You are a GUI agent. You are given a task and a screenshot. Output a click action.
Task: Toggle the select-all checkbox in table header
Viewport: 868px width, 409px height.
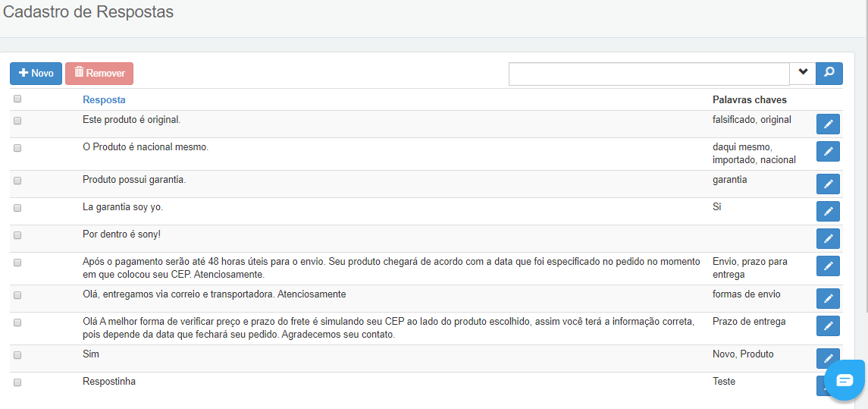[x=17, y=99]
